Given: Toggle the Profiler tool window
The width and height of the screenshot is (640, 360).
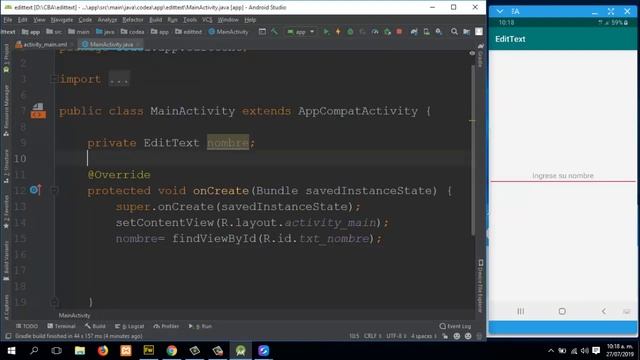Looking at the screenshot, I should point(166,326).
